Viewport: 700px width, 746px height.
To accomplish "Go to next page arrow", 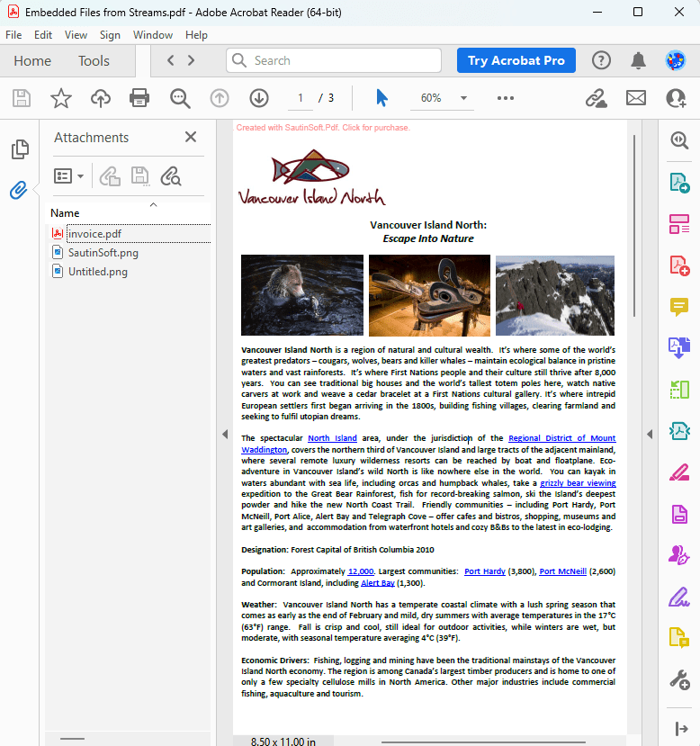I will click(x=259, y=98).
